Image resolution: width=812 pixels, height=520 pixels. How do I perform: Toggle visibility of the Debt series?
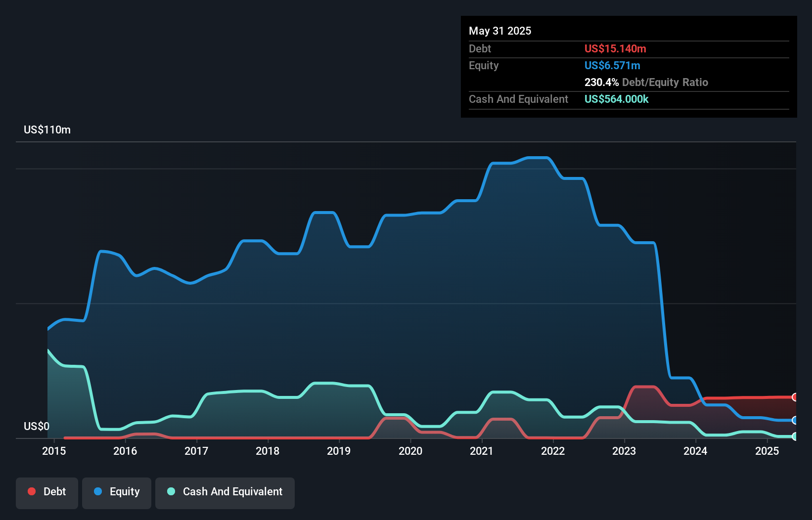pyautogui.click(x=47, y=491)
